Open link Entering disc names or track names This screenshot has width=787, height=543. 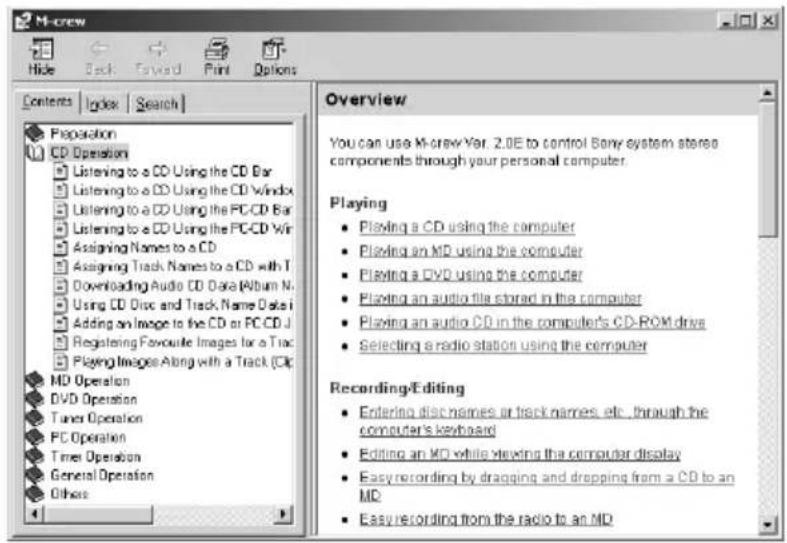[534, 421]
